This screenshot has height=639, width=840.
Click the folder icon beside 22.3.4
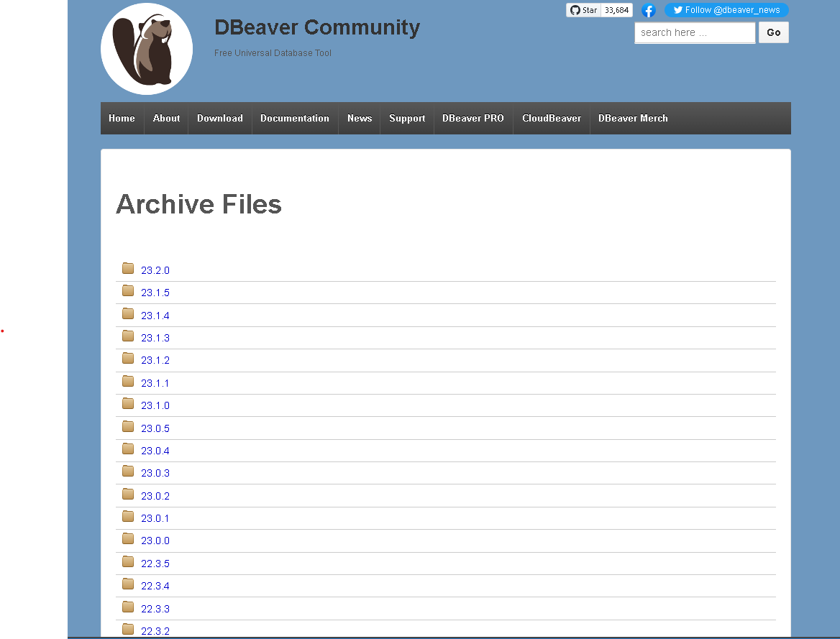click(x=128, y=584)
